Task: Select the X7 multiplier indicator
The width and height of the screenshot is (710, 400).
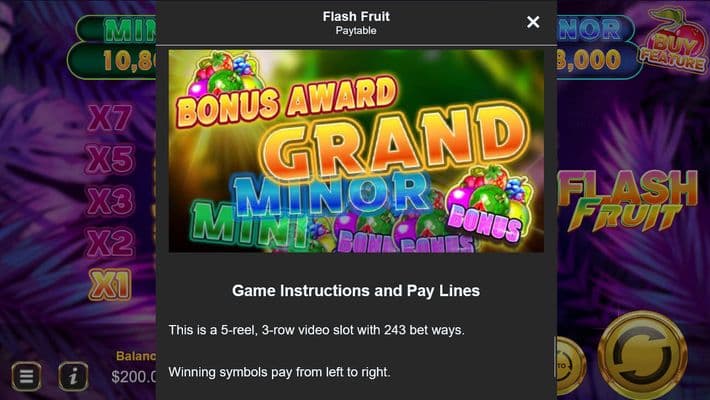Action: pyautogui.click(x=110, y=118)
